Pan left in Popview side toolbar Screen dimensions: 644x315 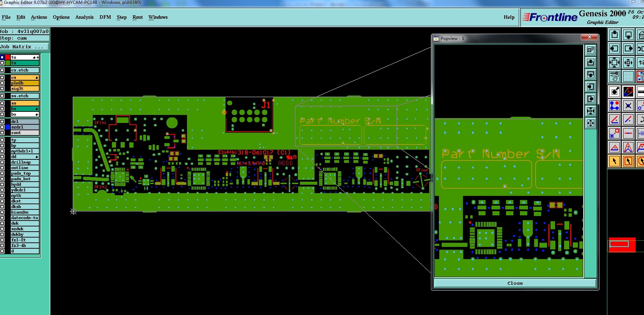[x=590, y=86]
